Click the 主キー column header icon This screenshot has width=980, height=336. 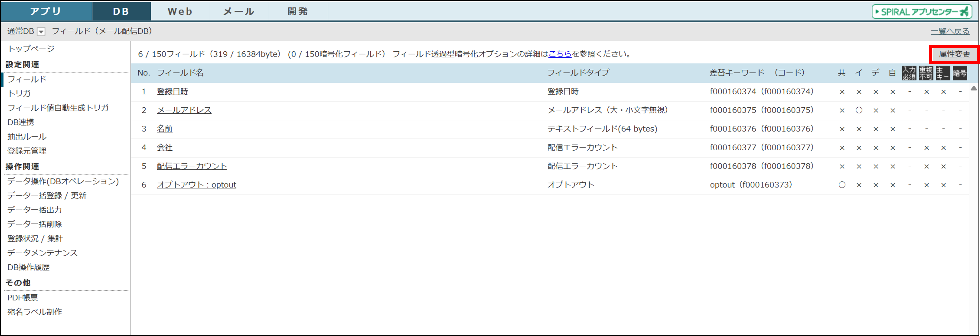coord(943,73)
